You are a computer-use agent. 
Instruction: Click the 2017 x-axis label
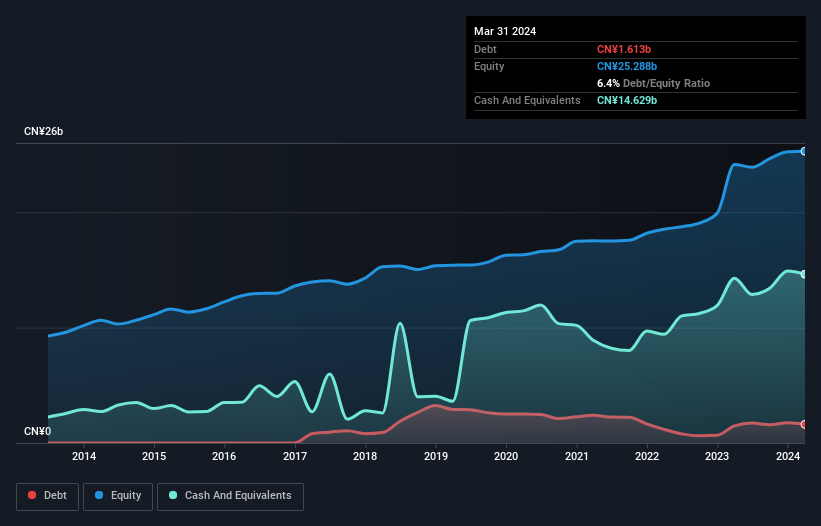click(295, 456)
